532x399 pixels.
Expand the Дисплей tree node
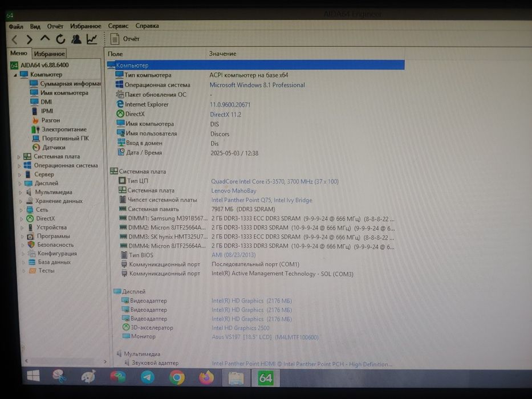(20, 184)
